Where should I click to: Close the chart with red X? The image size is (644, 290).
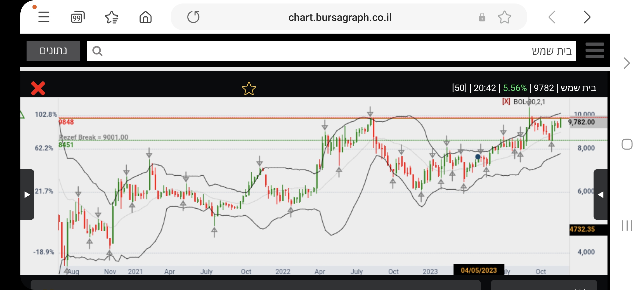38,88
